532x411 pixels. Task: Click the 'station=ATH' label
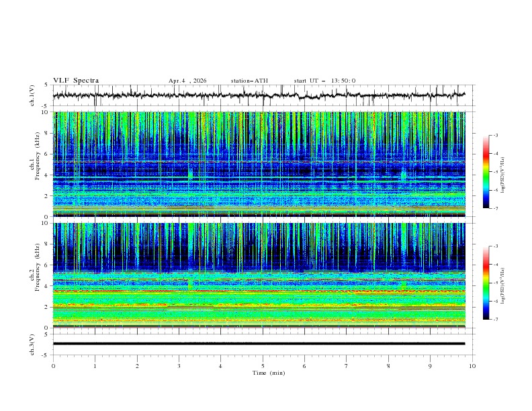pos(249,81)
